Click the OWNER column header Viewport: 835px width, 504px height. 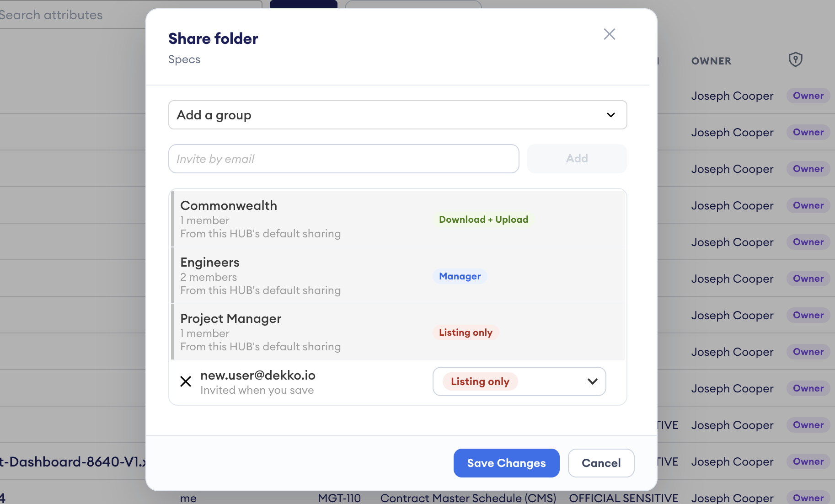[711, 61]
